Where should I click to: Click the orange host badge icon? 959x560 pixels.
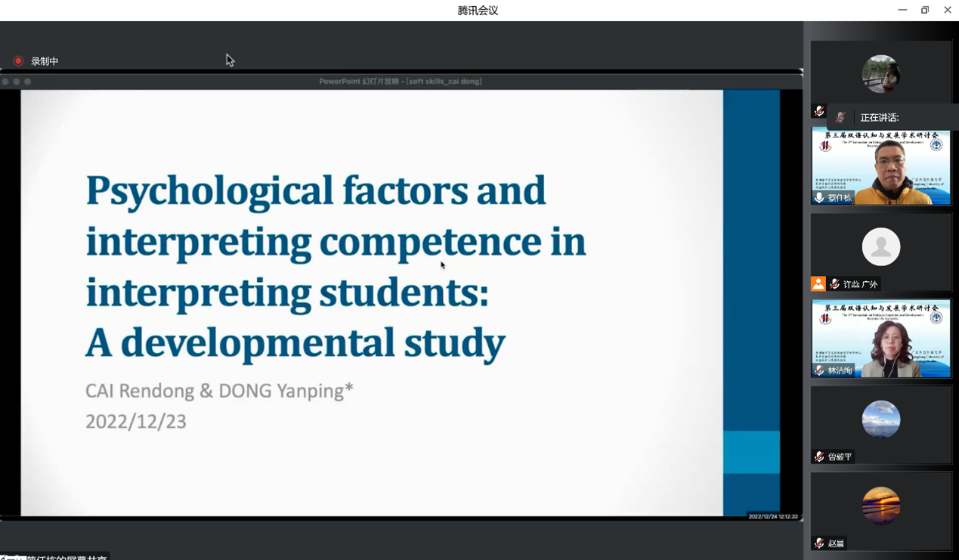[818, 284]
